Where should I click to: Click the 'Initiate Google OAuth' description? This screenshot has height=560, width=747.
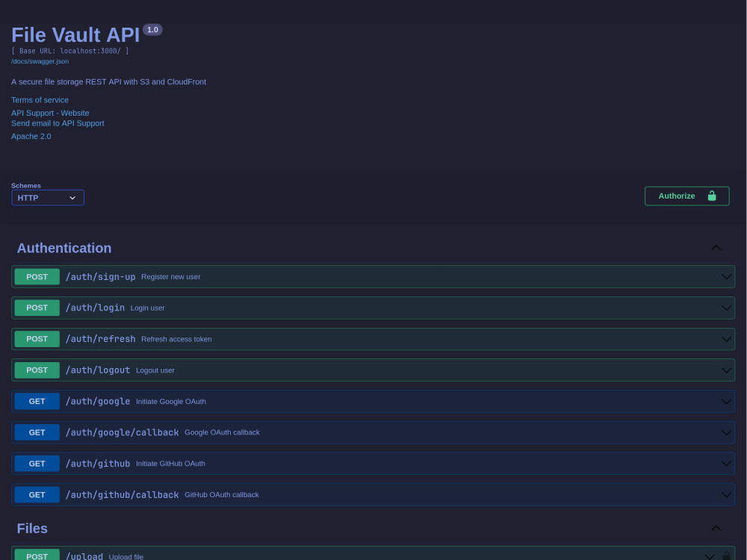[171, 402]
